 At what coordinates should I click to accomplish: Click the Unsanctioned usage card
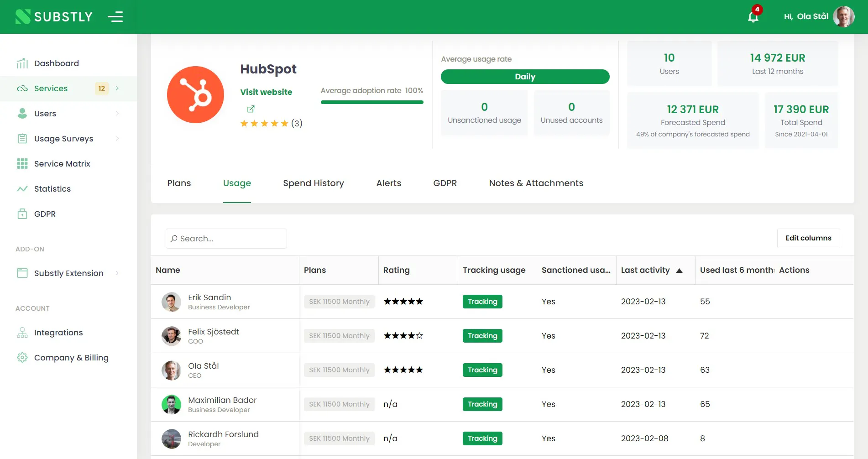484,113
